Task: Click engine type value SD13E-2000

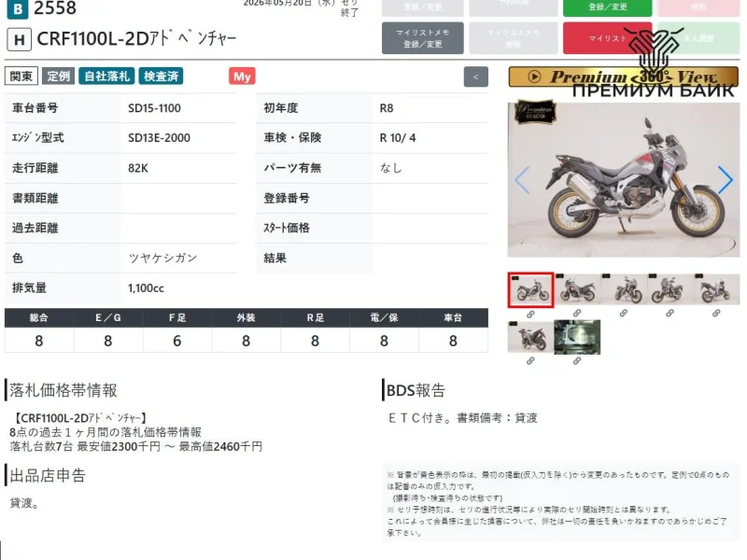Action: click(159, 138)
